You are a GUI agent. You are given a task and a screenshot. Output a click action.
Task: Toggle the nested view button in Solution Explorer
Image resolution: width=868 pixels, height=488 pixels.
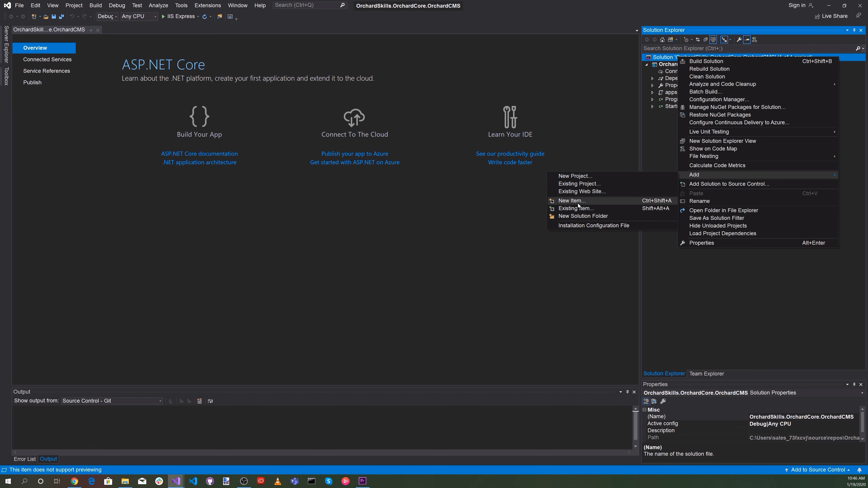point(724,40)
